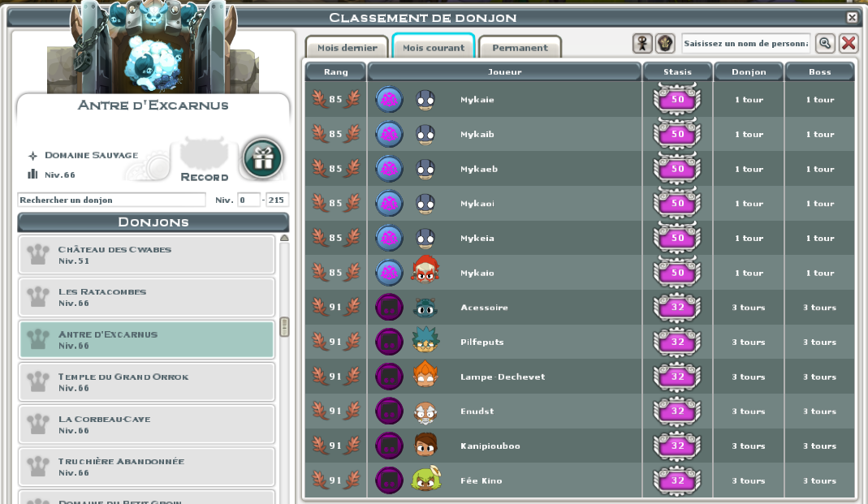
Task: Clear the search with the red X
Action: (x=848, y=43)
